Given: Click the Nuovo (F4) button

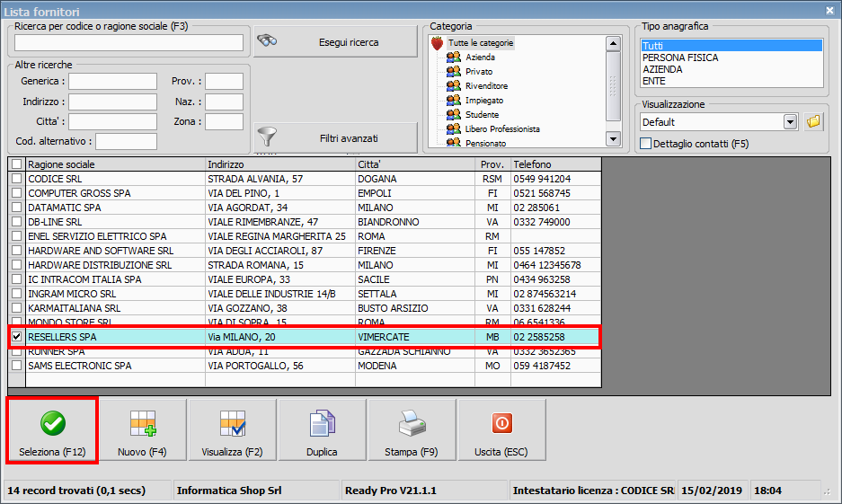Looking at the screenshot, I should [x=142, y=430].
